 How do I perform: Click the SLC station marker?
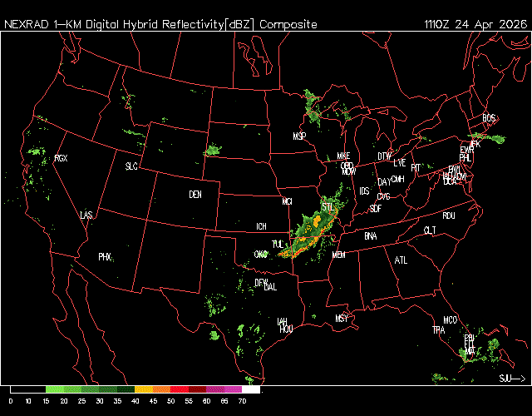tap(131, 166)
